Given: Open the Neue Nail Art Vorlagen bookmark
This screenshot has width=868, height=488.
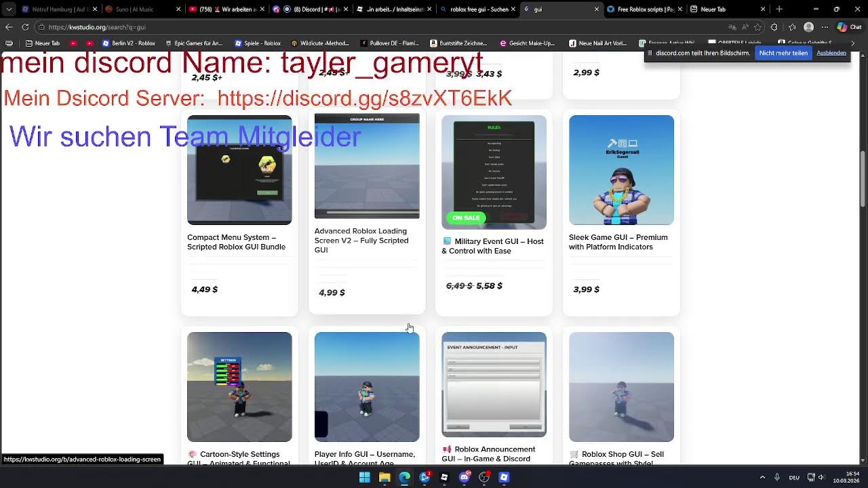Looking at the screenshot, I should tap(597, 43).
